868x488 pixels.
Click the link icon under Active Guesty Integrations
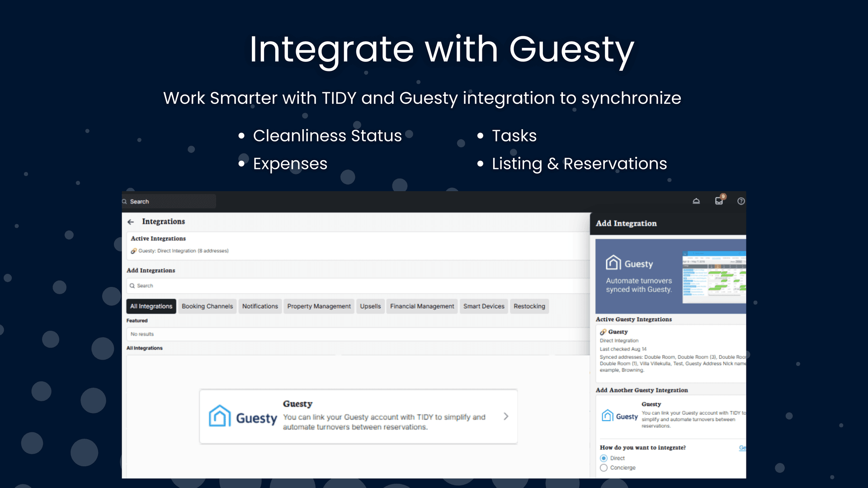coord(603,331)
